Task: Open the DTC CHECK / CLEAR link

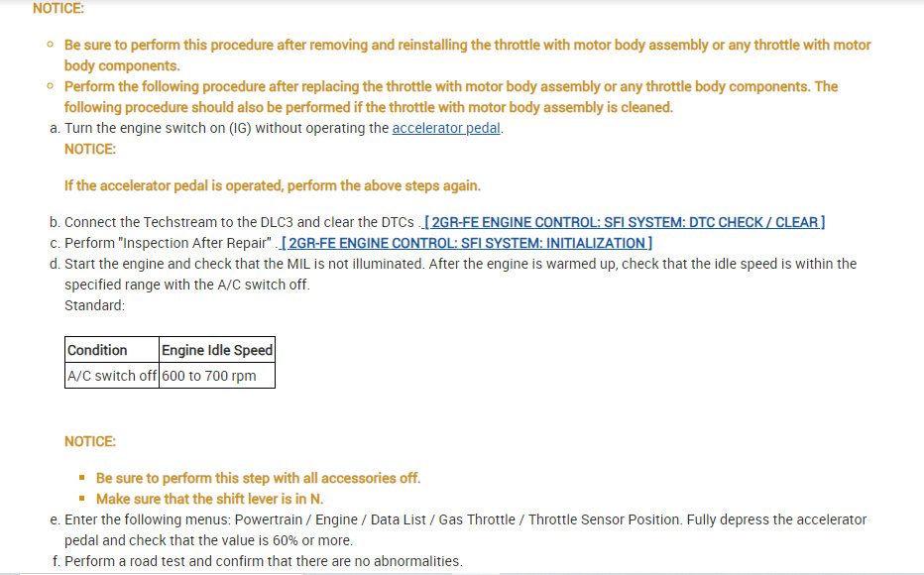Action: click(625, 222)
